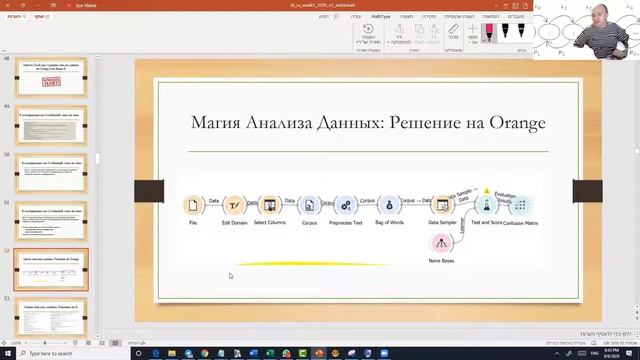Click the Naive Bayes node icon

(441, 243)
